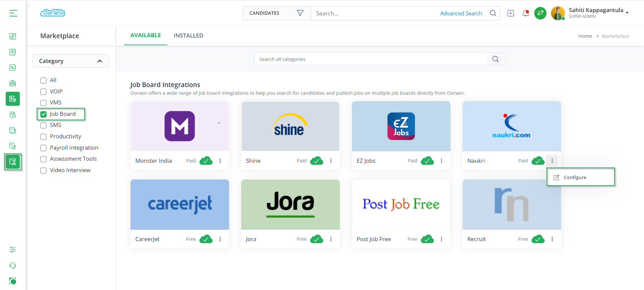
Task: Go to Home breadcrumb
Action: click(x=585, y=36)
